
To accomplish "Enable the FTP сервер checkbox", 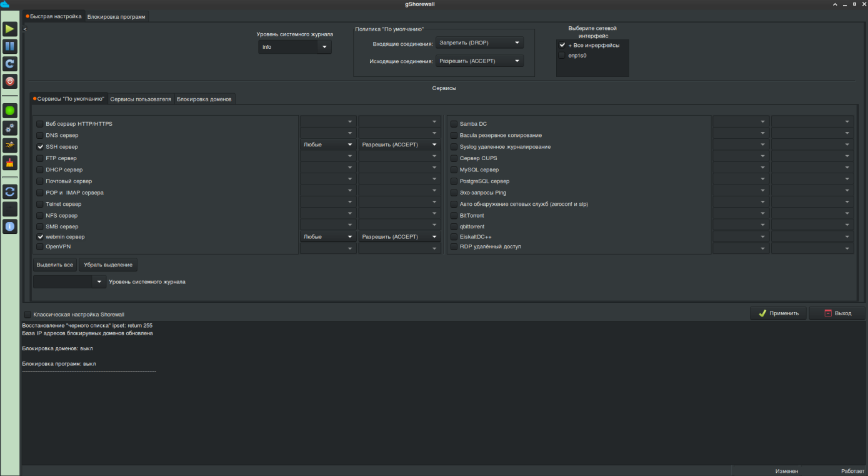I will 40,158.
